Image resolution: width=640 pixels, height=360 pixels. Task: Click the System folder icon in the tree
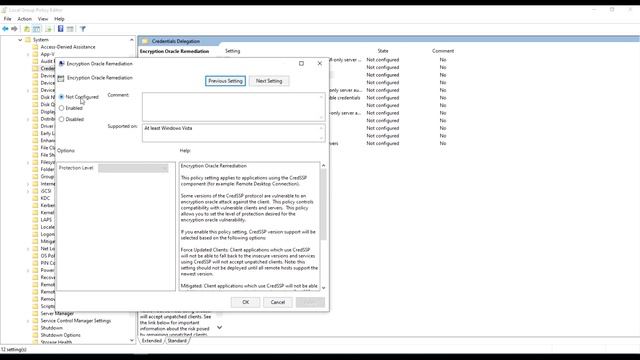(28, 40)
